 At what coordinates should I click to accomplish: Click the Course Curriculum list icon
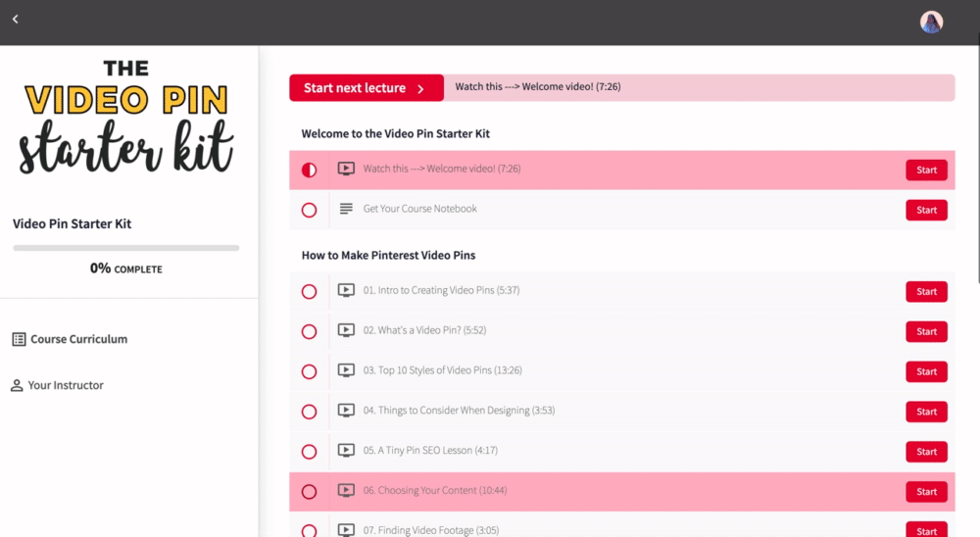tap(19, 339)
